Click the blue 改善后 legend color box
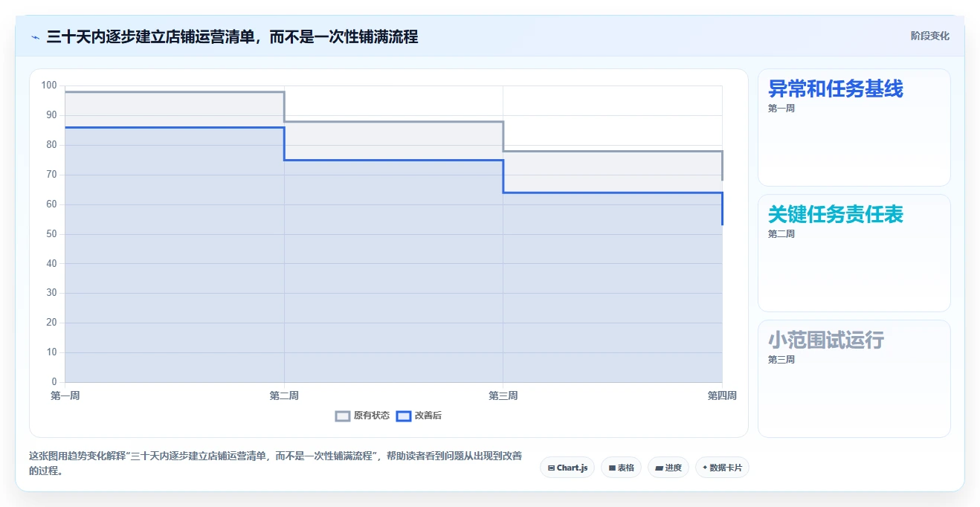980x507 pixels. click(x=403, y=416)
